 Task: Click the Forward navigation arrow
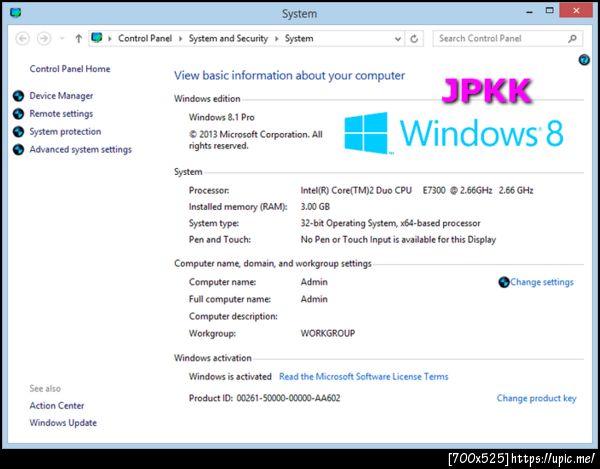[44, 39]
